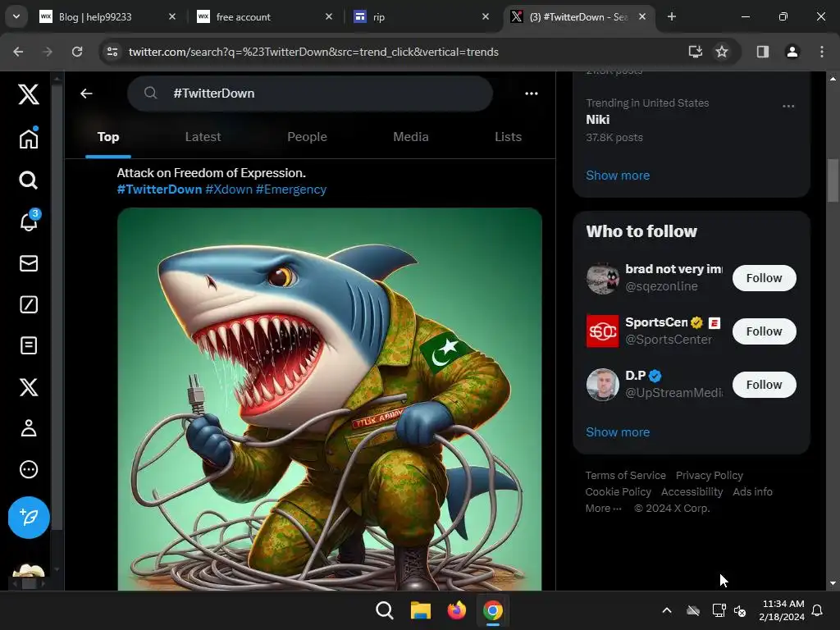Open Windows taskbar search
The image size is (840, 630).
pos(384,610)
